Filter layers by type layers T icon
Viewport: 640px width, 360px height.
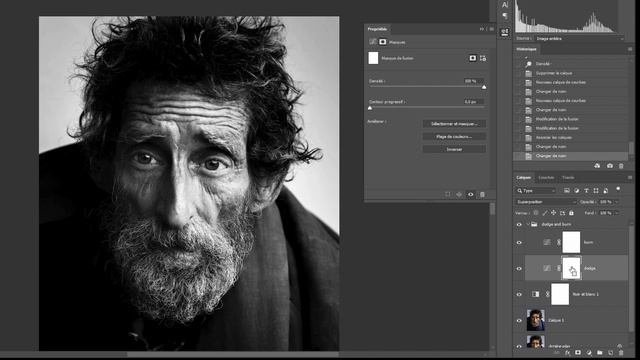point(586,191)
